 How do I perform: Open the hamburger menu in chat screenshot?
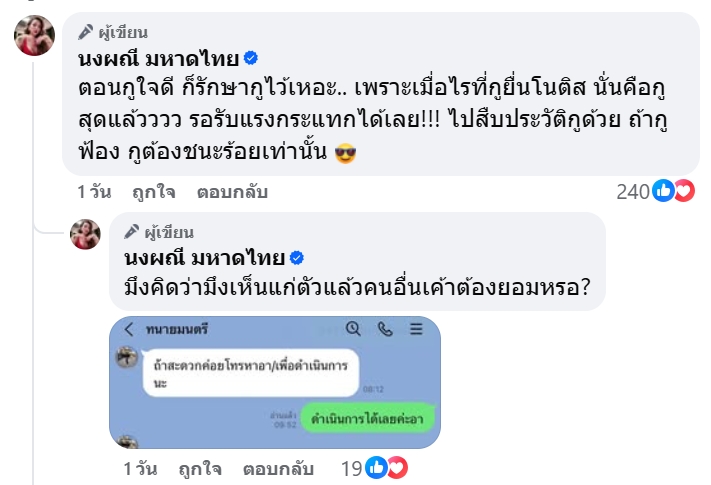(416, 328)
